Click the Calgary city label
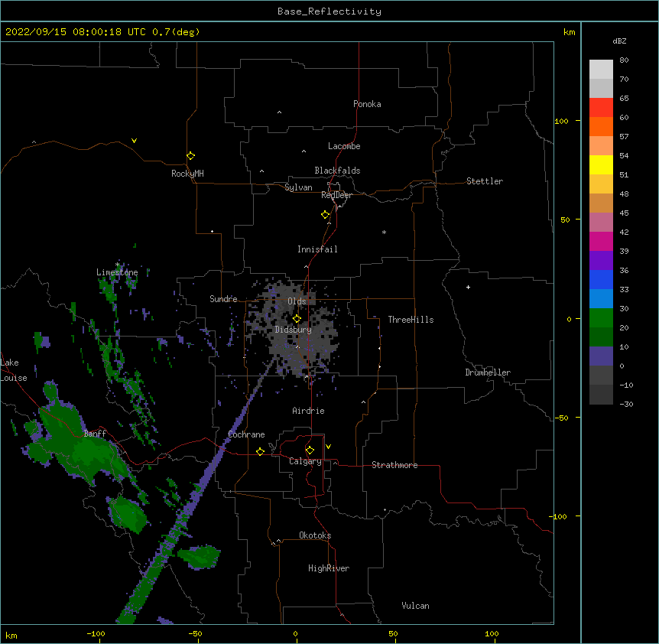 tap(305, 461)
